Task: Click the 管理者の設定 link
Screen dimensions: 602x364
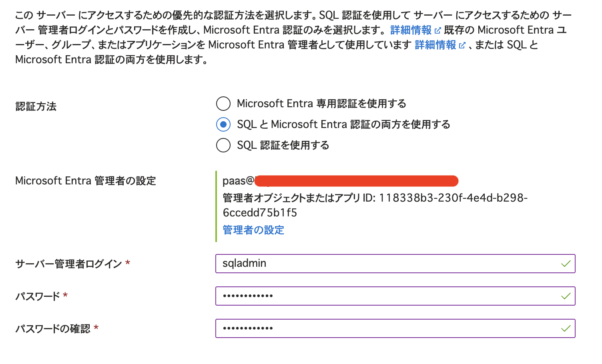Action: (x=253, y=230)
